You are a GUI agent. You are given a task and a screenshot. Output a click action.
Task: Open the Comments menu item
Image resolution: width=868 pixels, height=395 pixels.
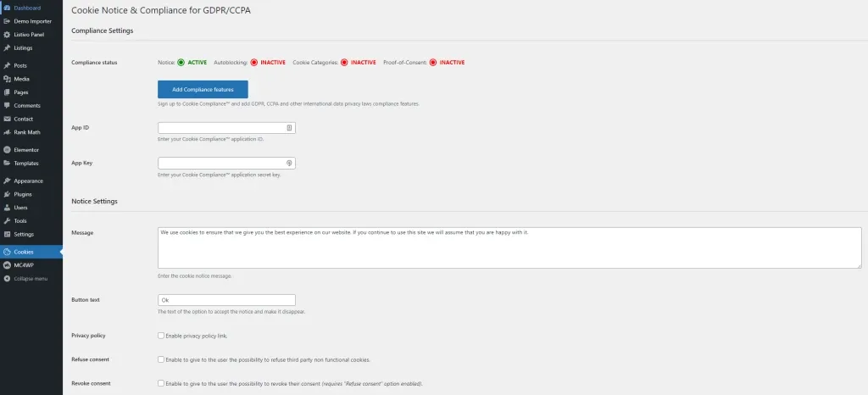pyautogui.click(x=31, y=105)
